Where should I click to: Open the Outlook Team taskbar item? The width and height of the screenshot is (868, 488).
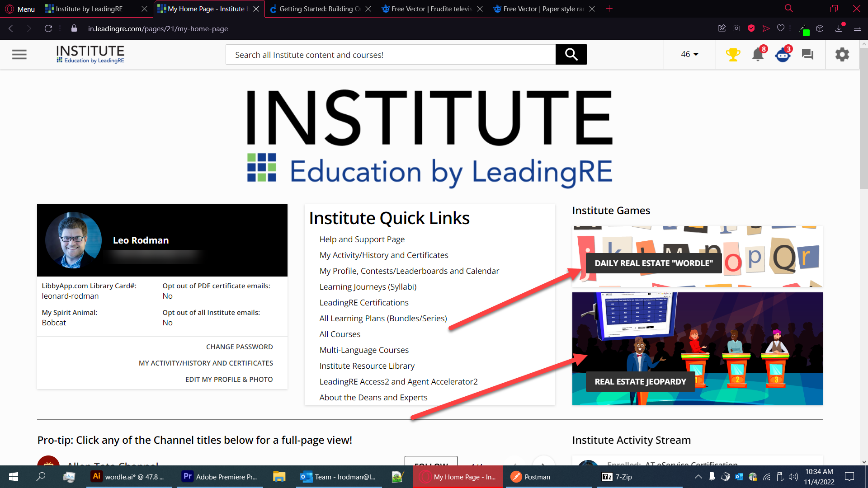coord(339,477)
